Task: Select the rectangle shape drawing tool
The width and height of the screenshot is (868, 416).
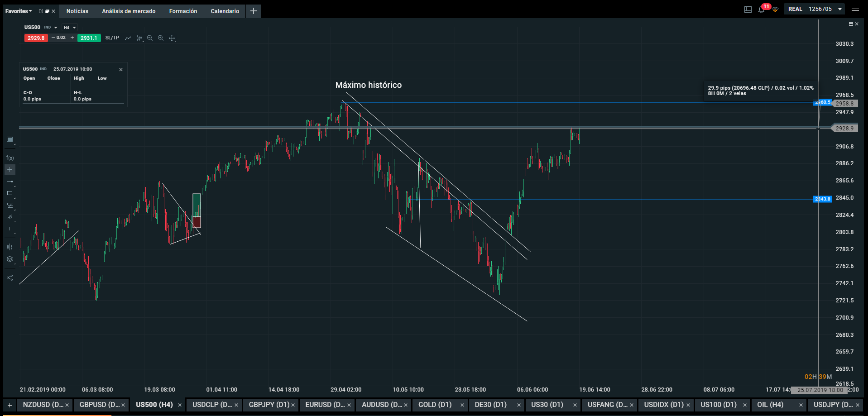Action: point(10,193)
